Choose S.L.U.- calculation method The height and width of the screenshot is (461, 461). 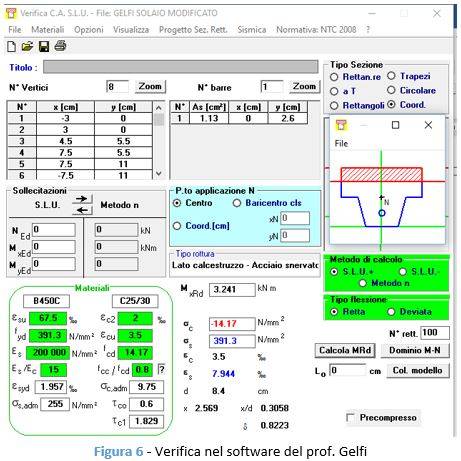coord(403,272)
